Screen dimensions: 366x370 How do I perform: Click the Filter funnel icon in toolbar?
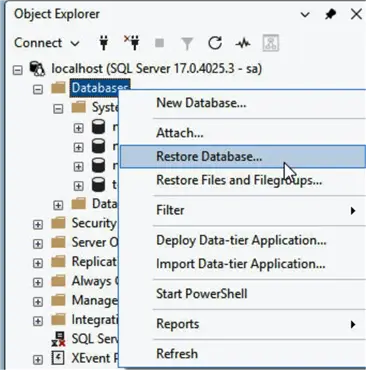click(x=187, y=43)
